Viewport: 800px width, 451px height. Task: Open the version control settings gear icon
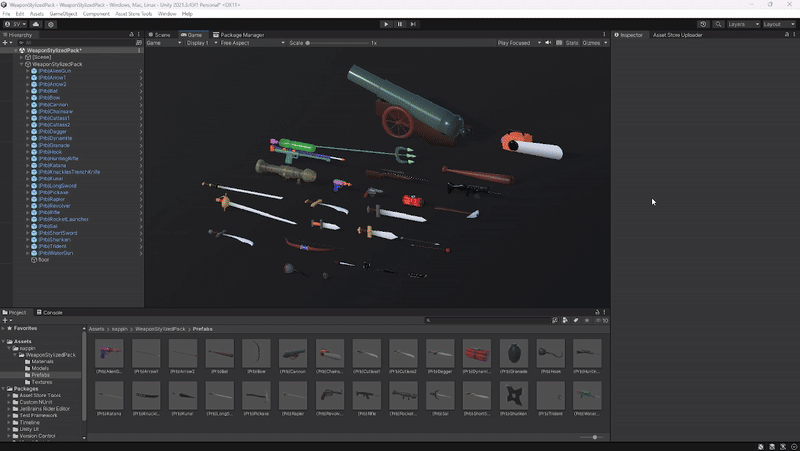point(51,24)
